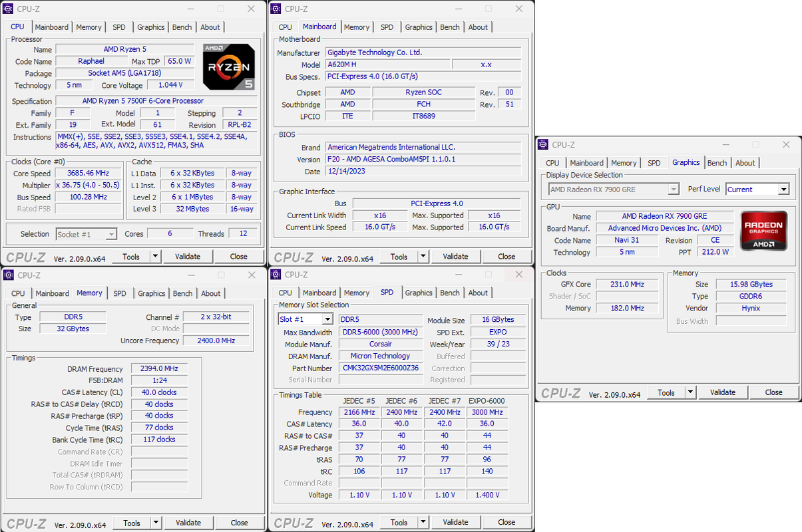Image resolution: width=802 pixels, height=532 pixels.
Task: Click Specification field AMD Ryzen 5 7500F
Action: tap(156, 101)
